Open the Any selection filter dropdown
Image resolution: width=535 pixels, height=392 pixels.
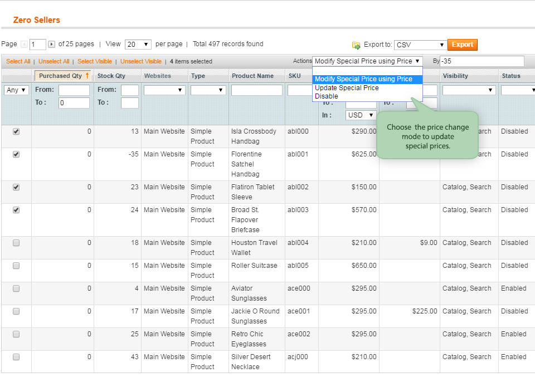pyautogui.click(x=16, y=90)
